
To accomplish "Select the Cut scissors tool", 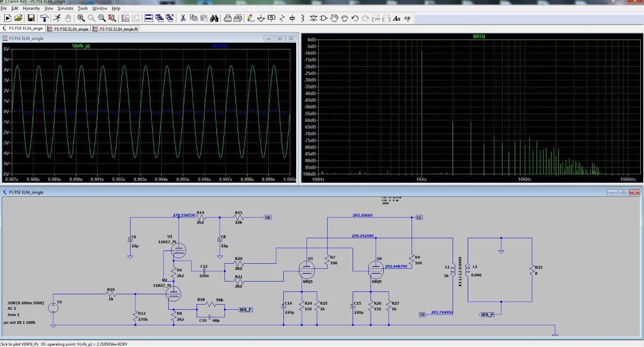I will coord(183,18).
